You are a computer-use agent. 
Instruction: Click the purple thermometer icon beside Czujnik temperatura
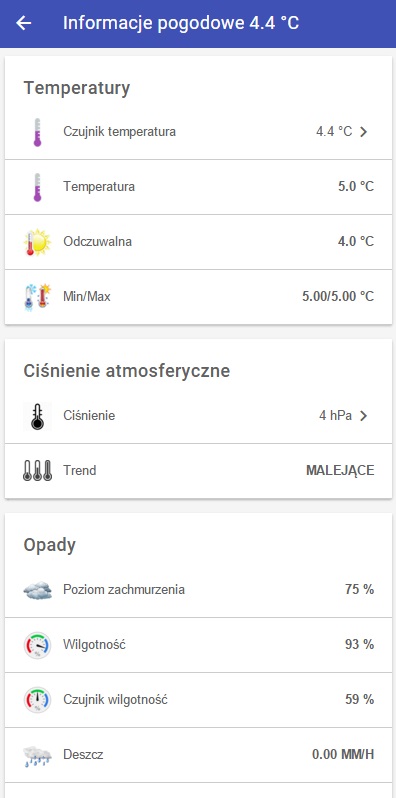coord(37,132)
